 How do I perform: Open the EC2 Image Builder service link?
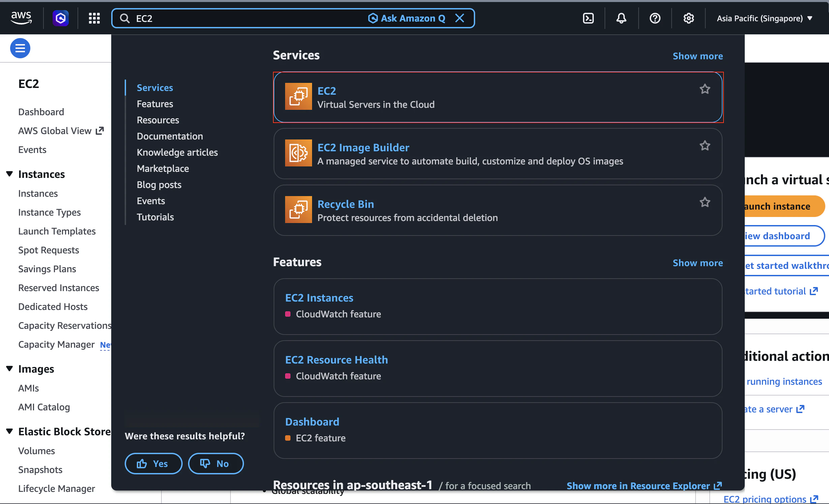[363, 147]
